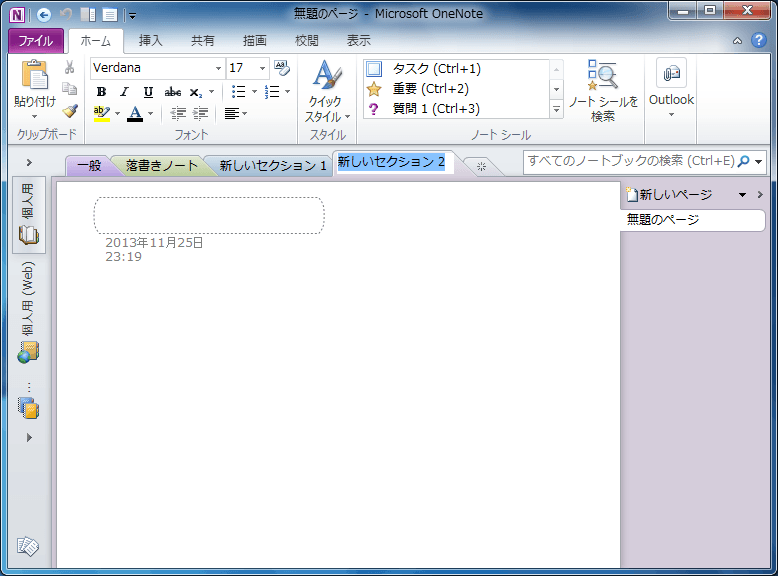778x576 pixels.
Task: Open the font size 17 dropdown
Action: 262,68
